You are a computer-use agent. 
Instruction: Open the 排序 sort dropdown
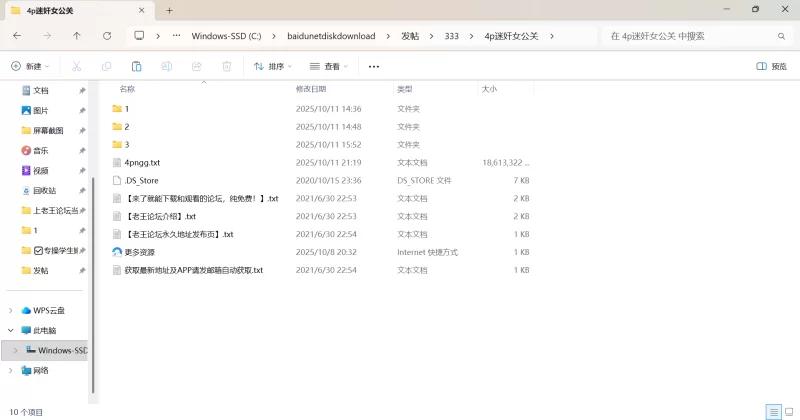pyautogui.click(x=272, y=66)
